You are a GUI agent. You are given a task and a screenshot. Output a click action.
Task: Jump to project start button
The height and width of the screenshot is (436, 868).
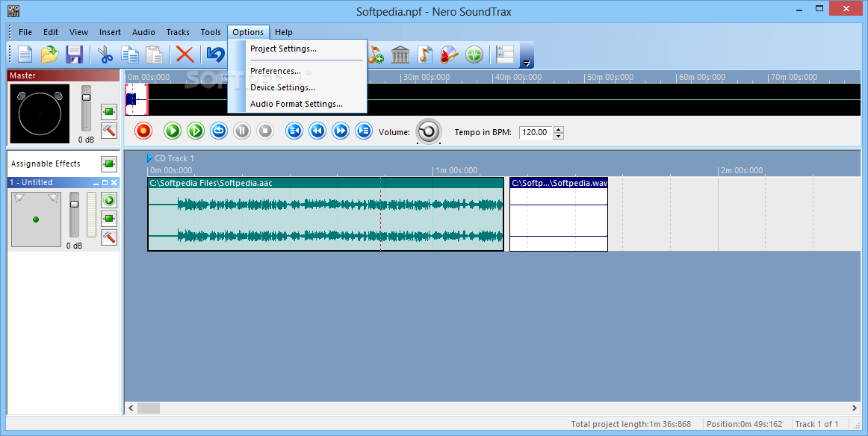pyautogui.click(x=294, y=131)
